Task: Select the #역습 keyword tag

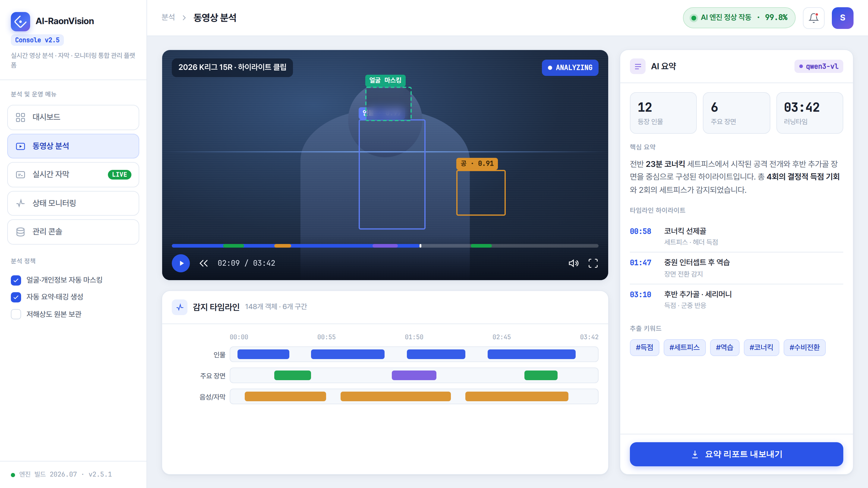Action: pos(725,348)
